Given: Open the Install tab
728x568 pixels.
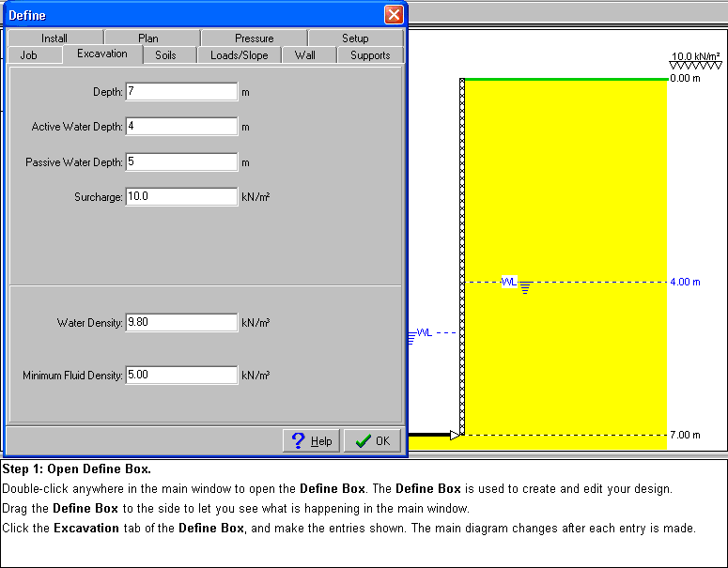Looking at the screenshot, I should (54, 38).
